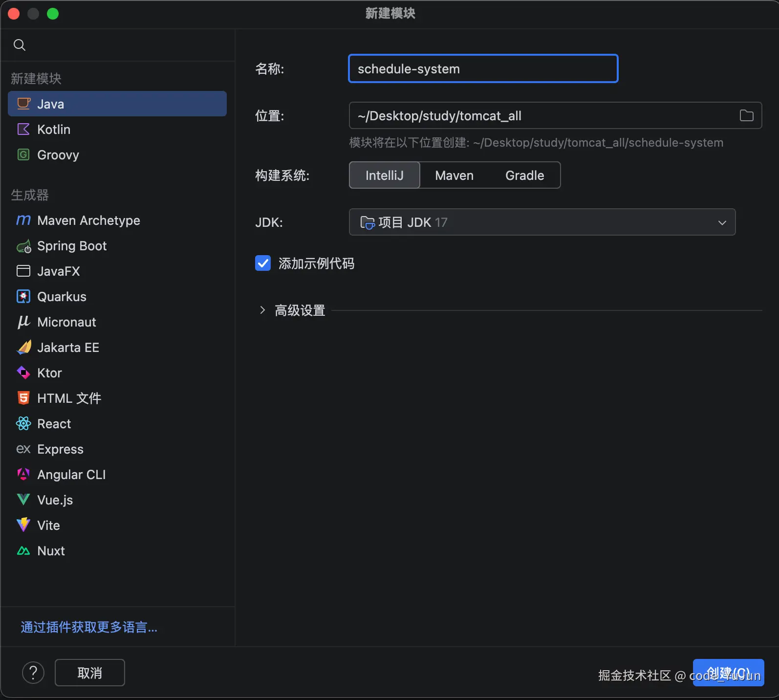Choose Micronaut generator

click(x=117, y=322)
